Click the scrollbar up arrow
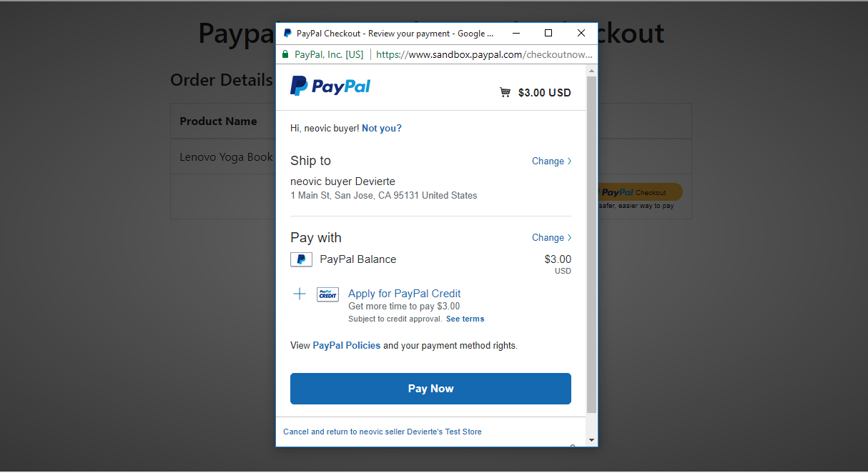Screen dimensions: 868x473 coord(591,70)
